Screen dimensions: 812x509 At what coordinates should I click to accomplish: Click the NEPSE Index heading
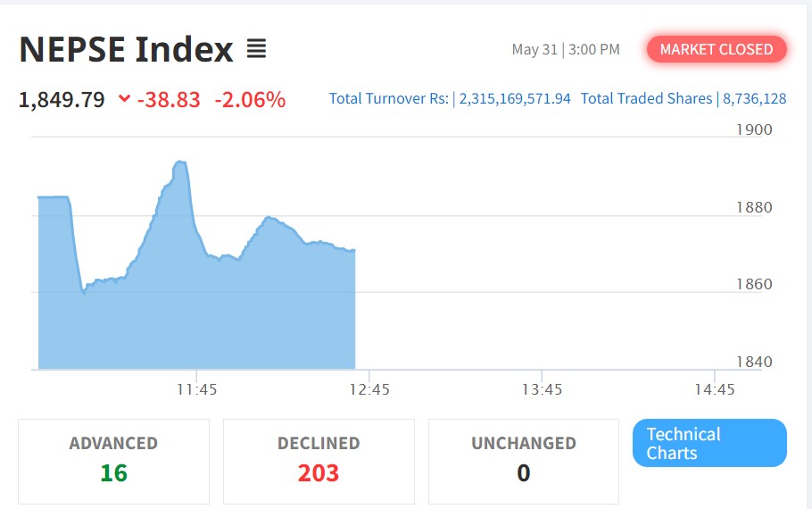pyautogui.click(x=126, y=49)
